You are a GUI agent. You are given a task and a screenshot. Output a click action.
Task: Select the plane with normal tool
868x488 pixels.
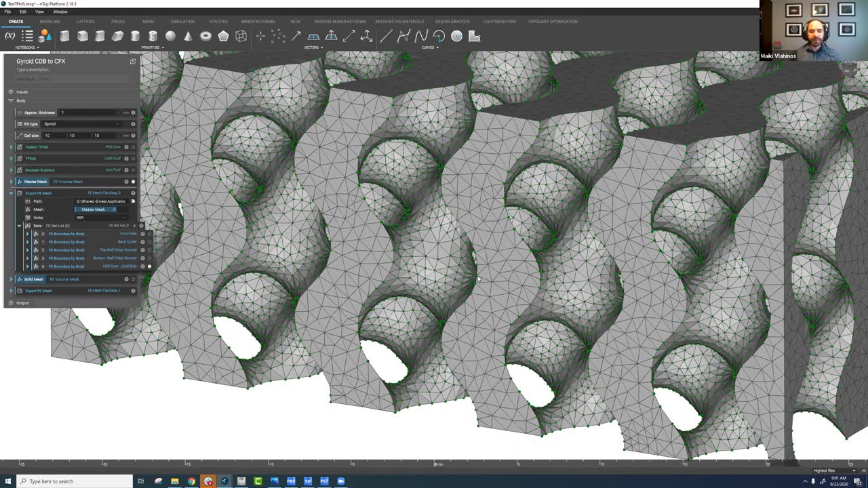point(331,36)
